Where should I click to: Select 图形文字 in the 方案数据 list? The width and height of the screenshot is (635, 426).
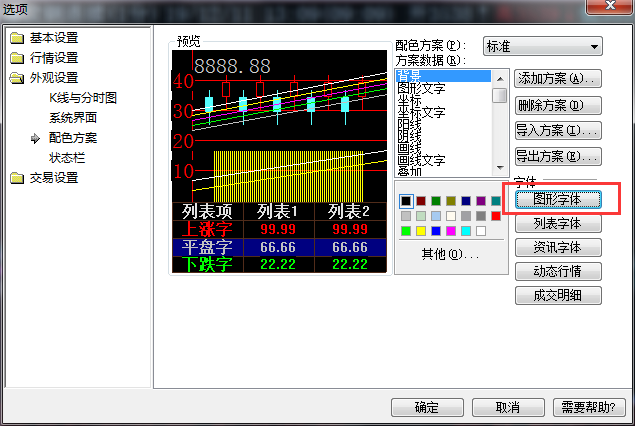421,88
